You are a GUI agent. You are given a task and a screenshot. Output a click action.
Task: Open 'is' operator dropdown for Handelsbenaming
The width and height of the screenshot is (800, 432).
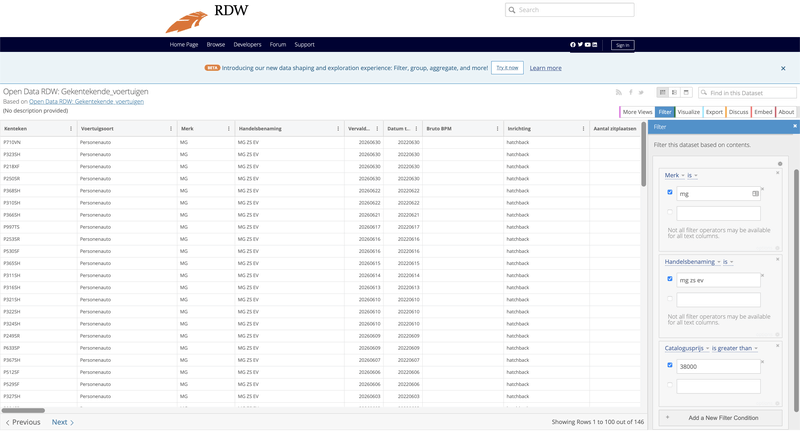(728, 262)
